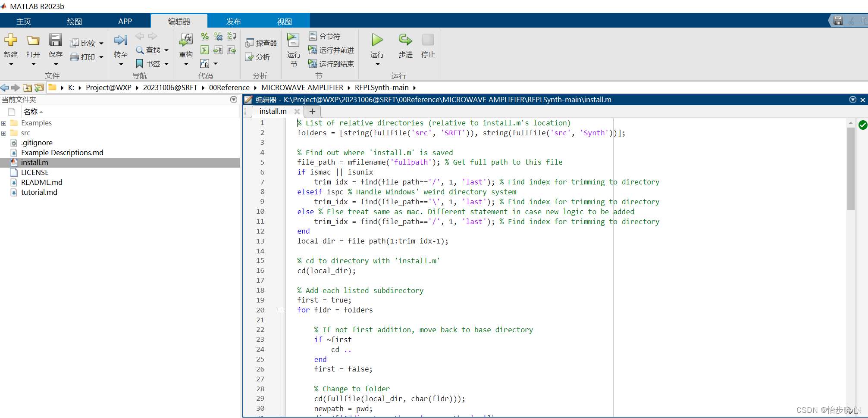Click the 停止 (Stop) button
Screen dimensions: 868x418
(428, 40)
